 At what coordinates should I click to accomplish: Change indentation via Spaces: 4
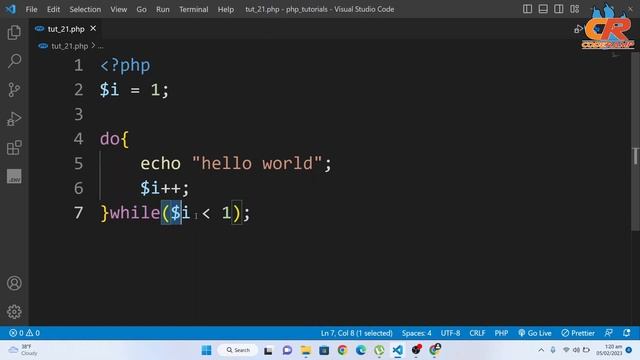416,333
